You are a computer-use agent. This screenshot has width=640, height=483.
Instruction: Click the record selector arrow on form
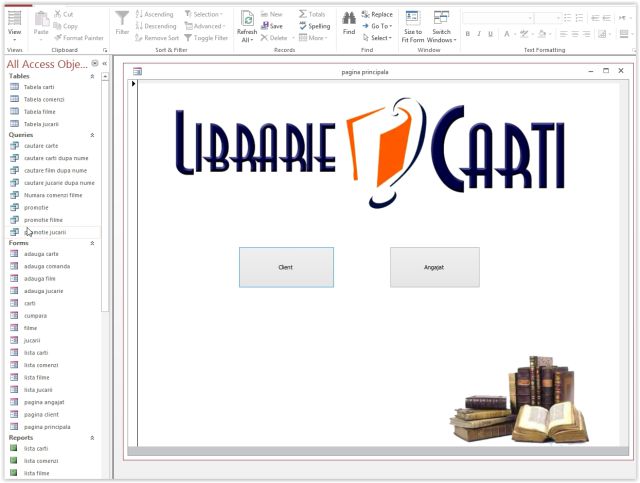coord(133,84)
